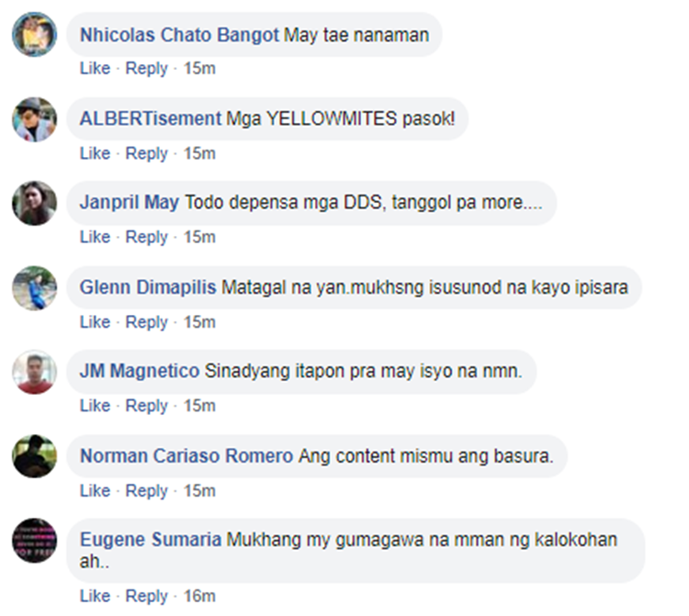The height and width of the screenshot is (616, 689).
Task: Open Norman Cariaso Romero's avatar
Action: pyautogui.click(x=34, y=456)
